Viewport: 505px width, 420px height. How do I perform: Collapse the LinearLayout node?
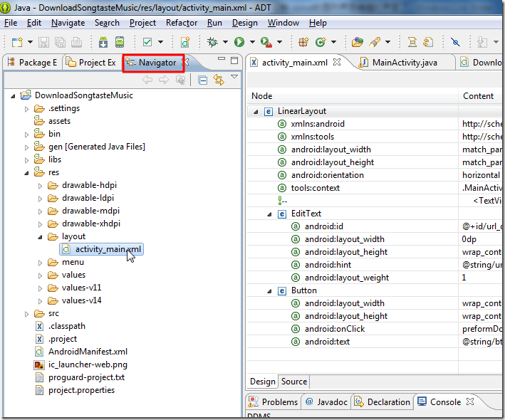[256, 112]
